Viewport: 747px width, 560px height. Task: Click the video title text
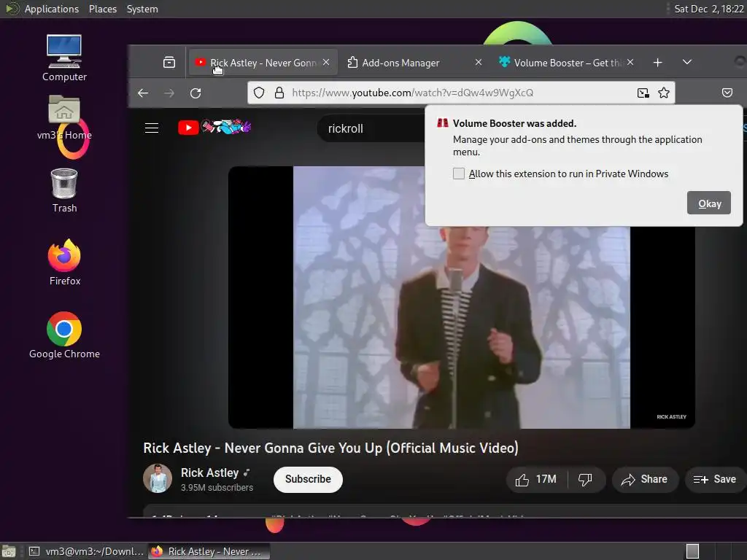(330, 448)
